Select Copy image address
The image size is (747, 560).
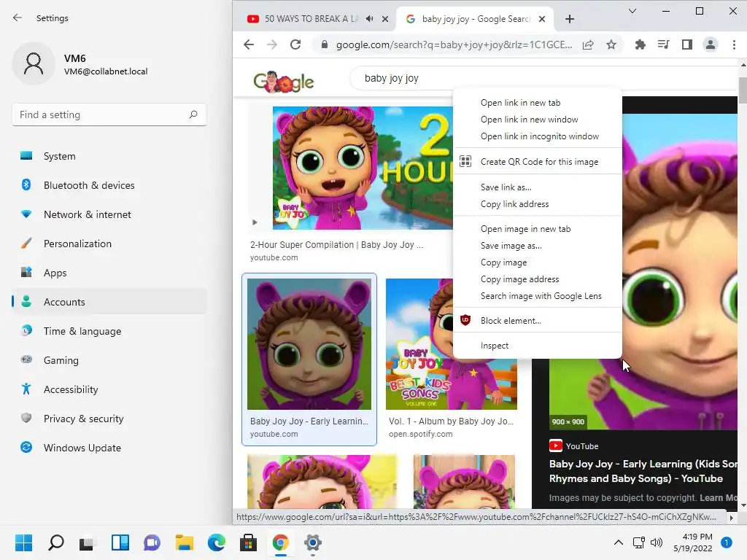click(538, 279)
